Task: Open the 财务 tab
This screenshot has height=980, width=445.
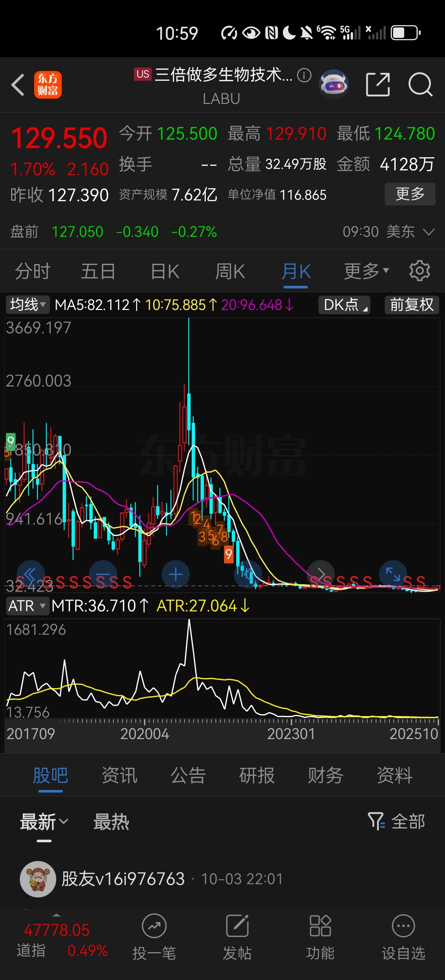Action: 326,776
